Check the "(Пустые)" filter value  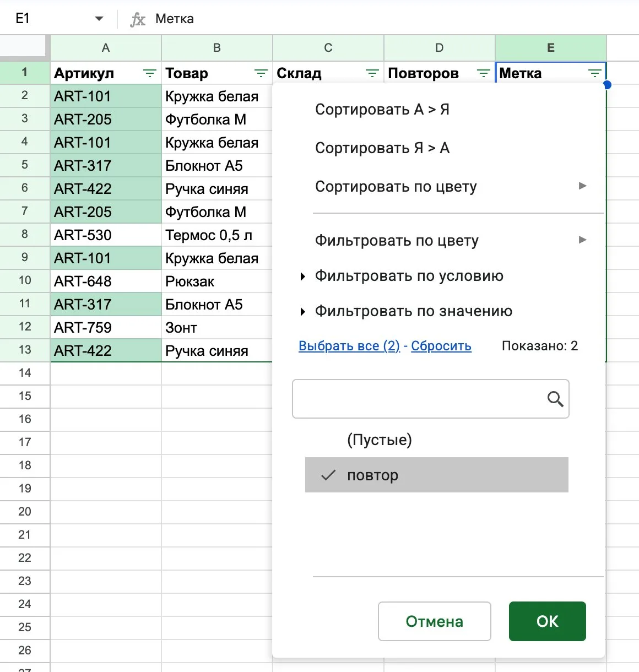(437, 440)
